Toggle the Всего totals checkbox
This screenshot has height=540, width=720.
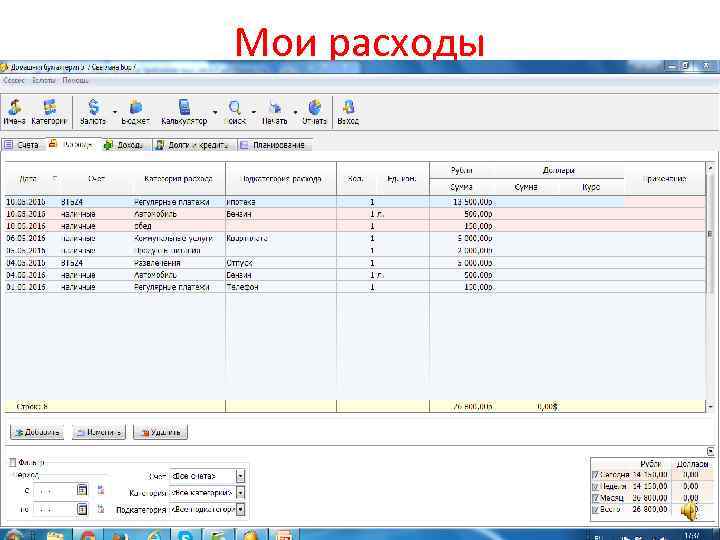click(x=596, y=509)
